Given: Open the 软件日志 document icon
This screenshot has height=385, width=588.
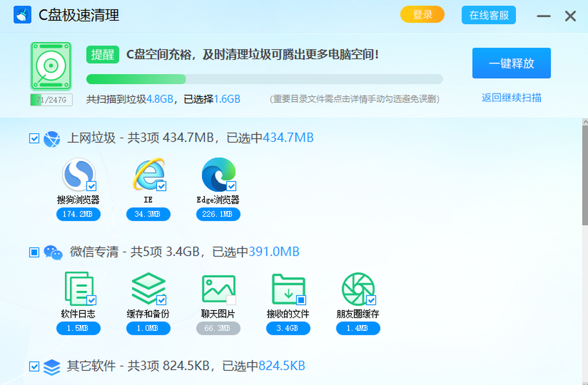Looking at the screenshot, I should coord(78,289).
